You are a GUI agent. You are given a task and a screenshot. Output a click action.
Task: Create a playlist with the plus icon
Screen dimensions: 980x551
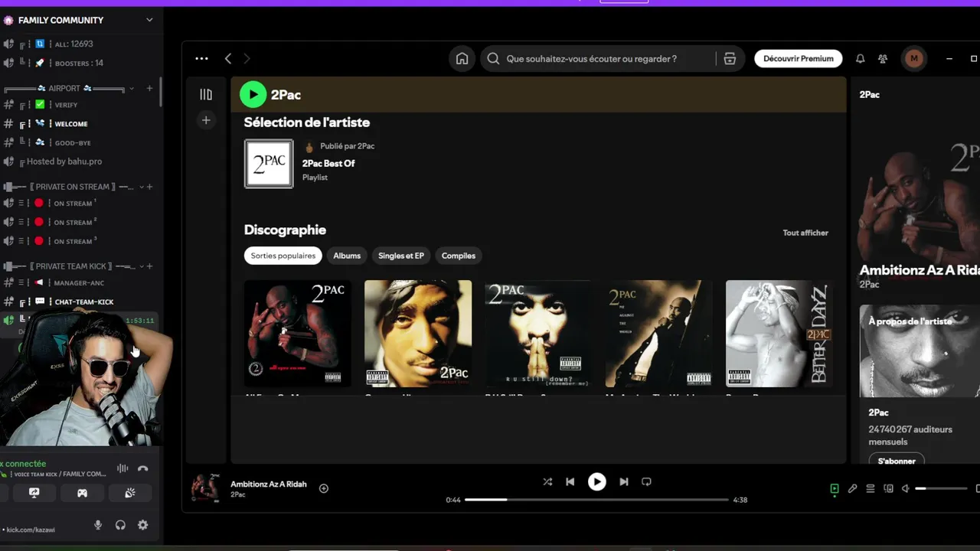[206, 120]
